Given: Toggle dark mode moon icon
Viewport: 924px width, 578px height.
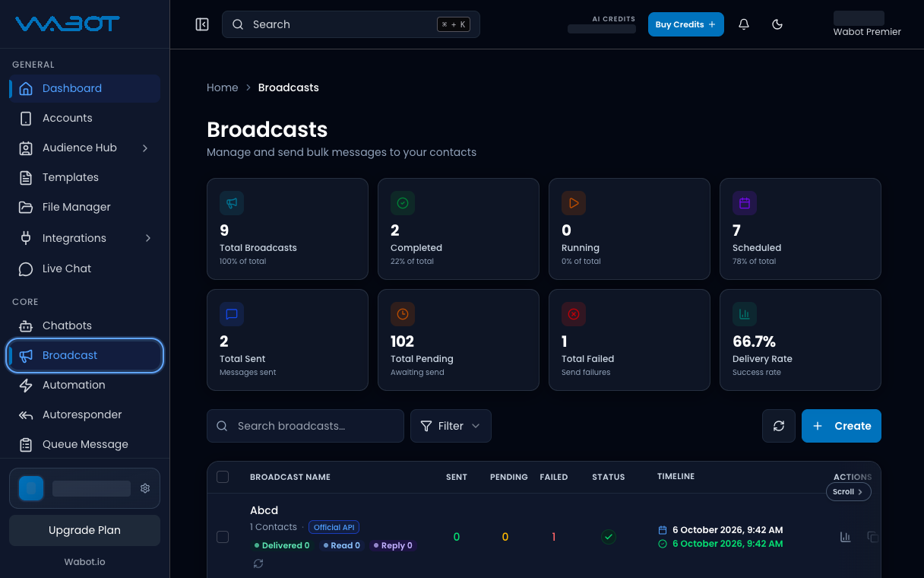Looking at the screenshot, I should pos(777,24).
